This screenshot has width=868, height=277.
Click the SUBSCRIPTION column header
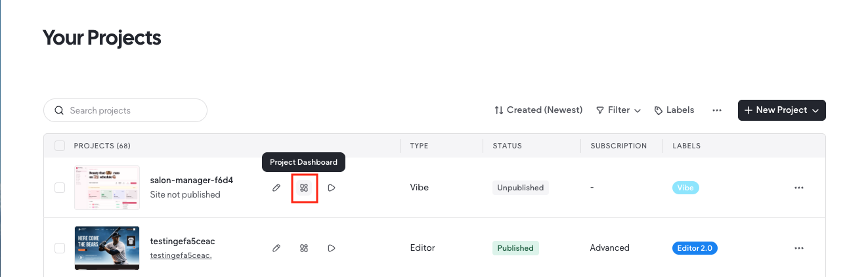(x=618, y=146)
